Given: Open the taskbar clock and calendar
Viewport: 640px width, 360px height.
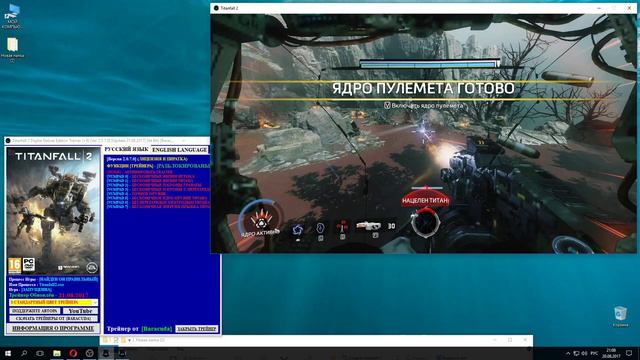Looking at the screenshot, I should (611, 353).
